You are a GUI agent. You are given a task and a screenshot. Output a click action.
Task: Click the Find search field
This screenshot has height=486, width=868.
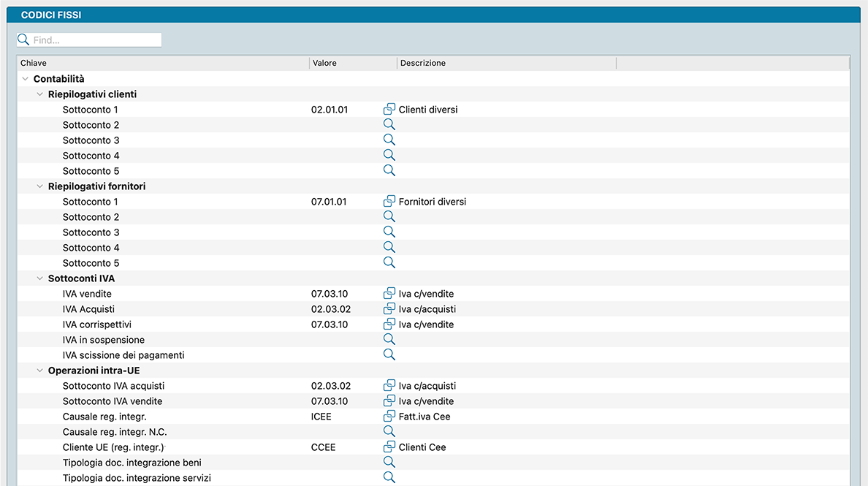(x=95, y=40)
